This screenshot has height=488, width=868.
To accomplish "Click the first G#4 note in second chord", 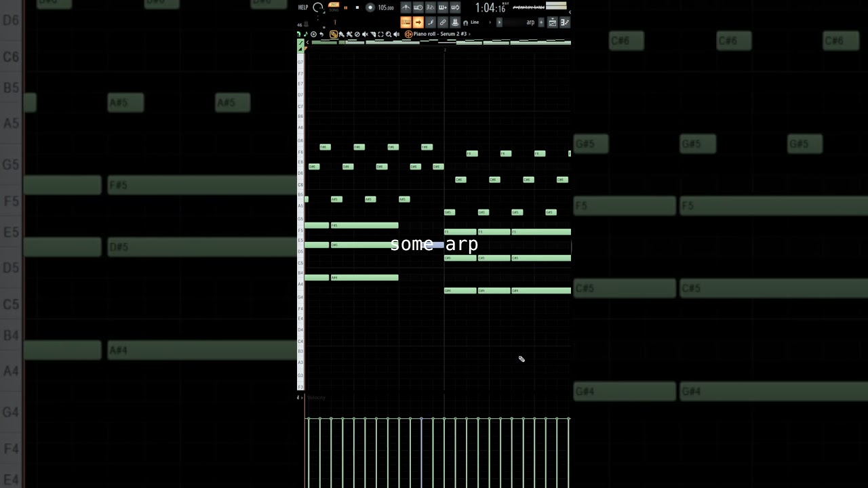I will pos(460,291).
